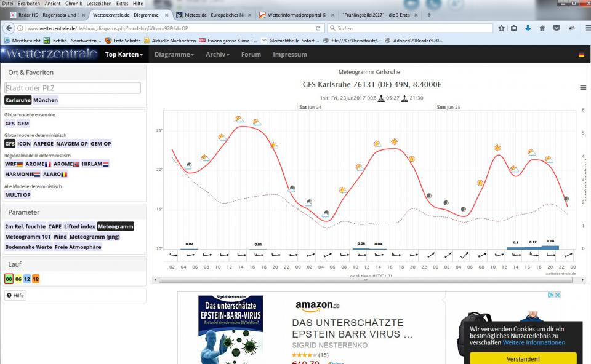Select the 18 model run
The width and height of the screenshot is (591, 364).
pyautogui.click(x=36, y=279)
